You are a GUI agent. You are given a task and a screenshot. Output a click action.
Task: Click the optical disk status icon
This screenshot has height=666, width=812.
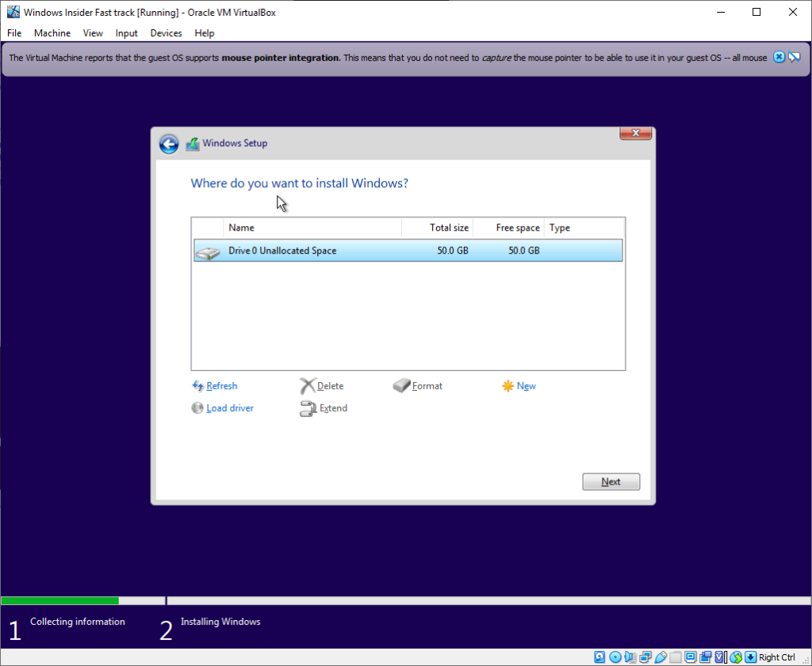pos(615,657)
